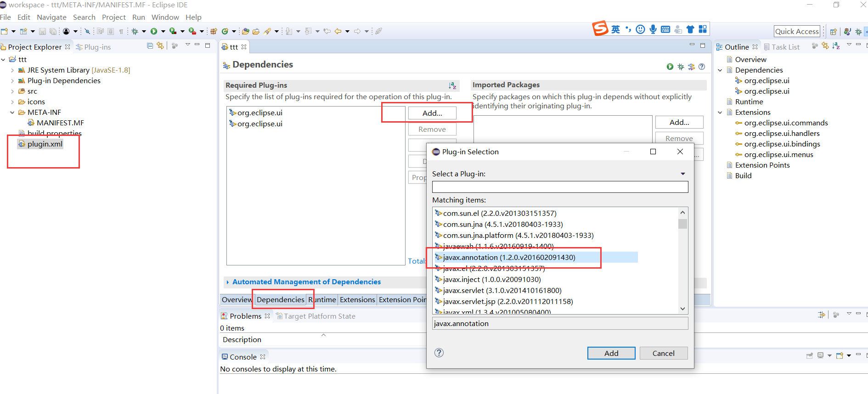Toggle Link with Editor in Project Explorer
Viewport: 868px width, 394px height.
pyautogui.click(x=160, y=45)
